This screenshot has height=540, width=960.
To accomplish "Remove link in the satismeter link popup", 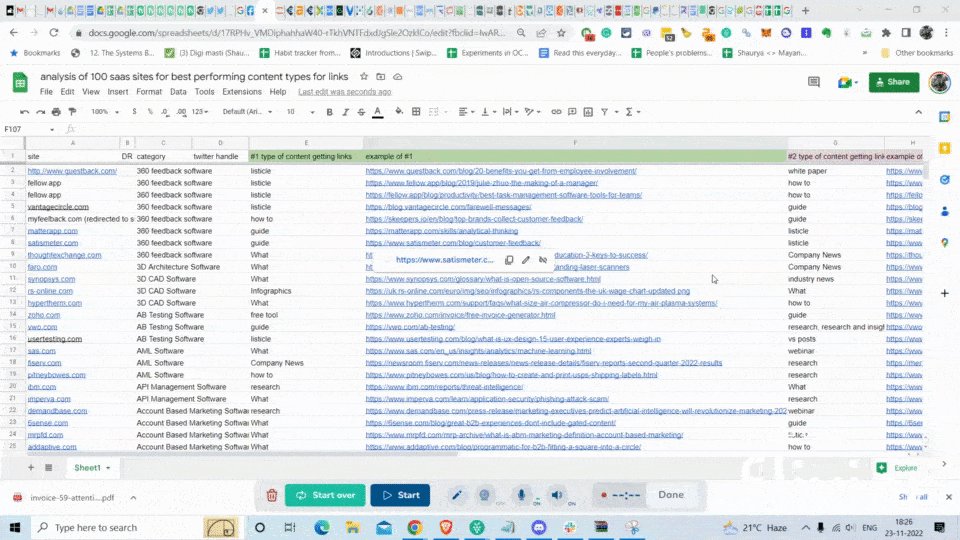I will coord(543,260).
